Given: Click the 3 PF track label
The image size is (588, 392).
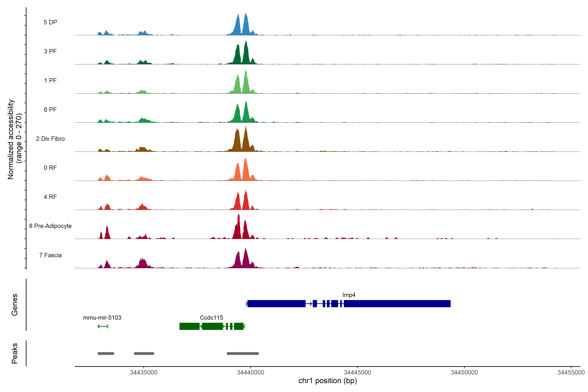Looking at the screenshot, I should (50, 51).
